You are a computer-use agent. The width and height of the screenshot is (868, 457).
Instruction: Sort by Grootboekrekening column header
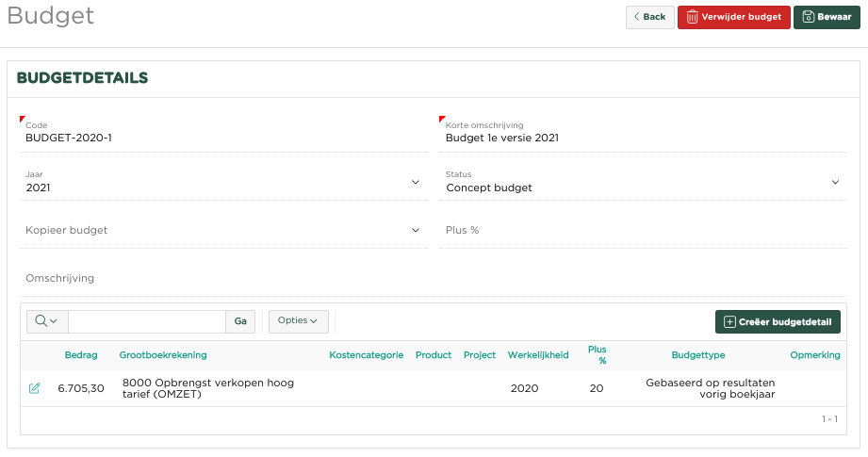click(x=163, y=355)
